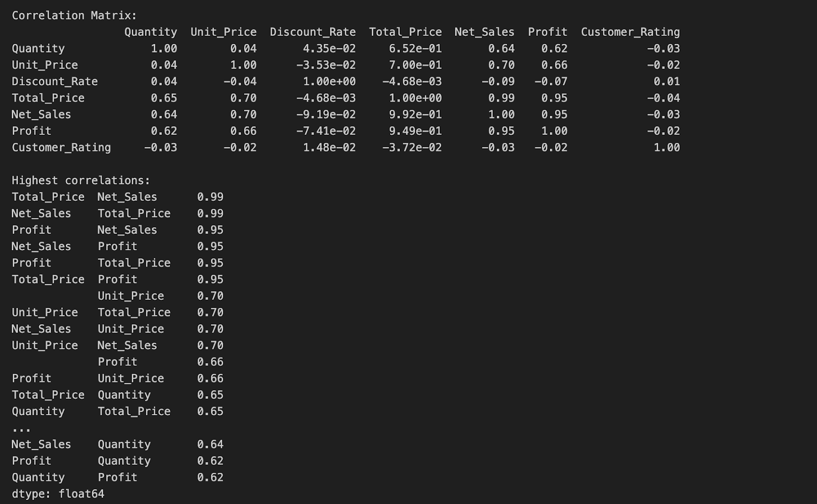Screen dimensions: 817x504
Task: Select the Discount_Rate column header
Action: point(313,32)
